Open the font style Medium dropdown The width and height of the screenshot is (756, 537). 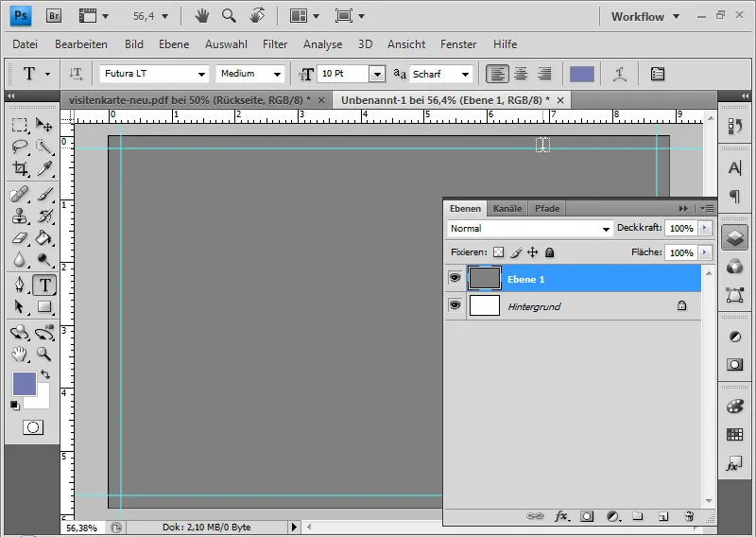point(277,75)
